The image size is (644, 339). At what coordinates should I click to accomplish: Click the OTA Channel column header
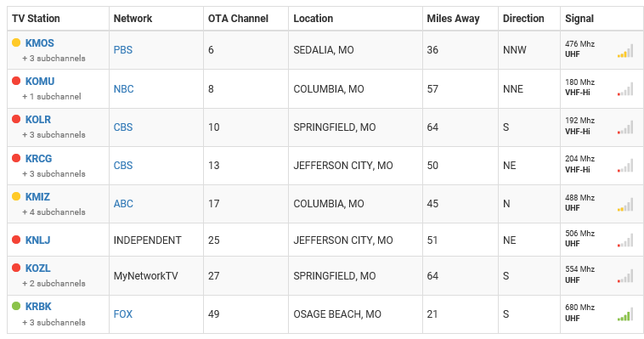[x=238, y=19]
